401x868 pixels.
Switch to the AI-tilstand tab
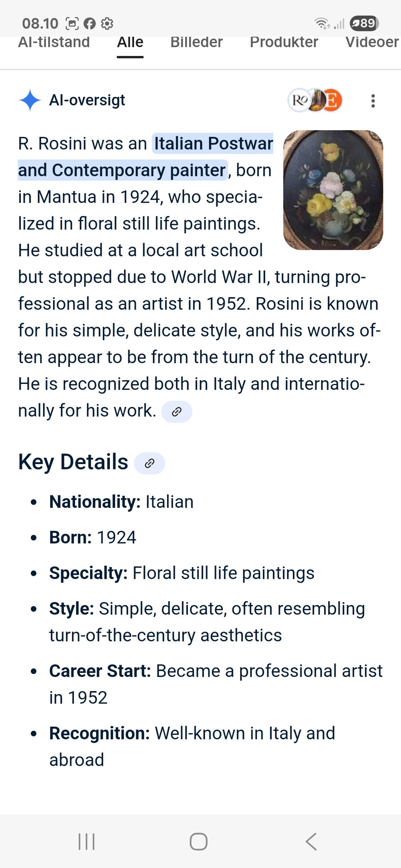pos(54,43)
